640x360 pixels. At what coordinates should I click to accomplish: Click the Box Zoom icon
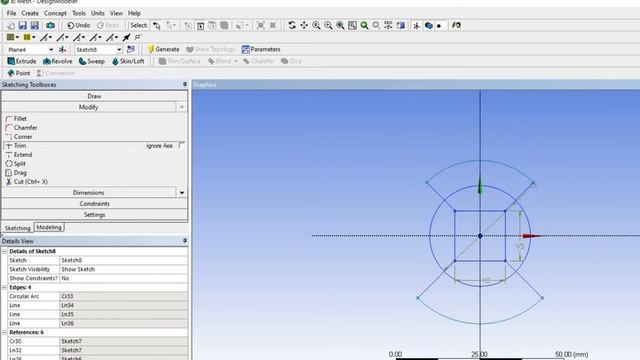(x=328, y=25)
